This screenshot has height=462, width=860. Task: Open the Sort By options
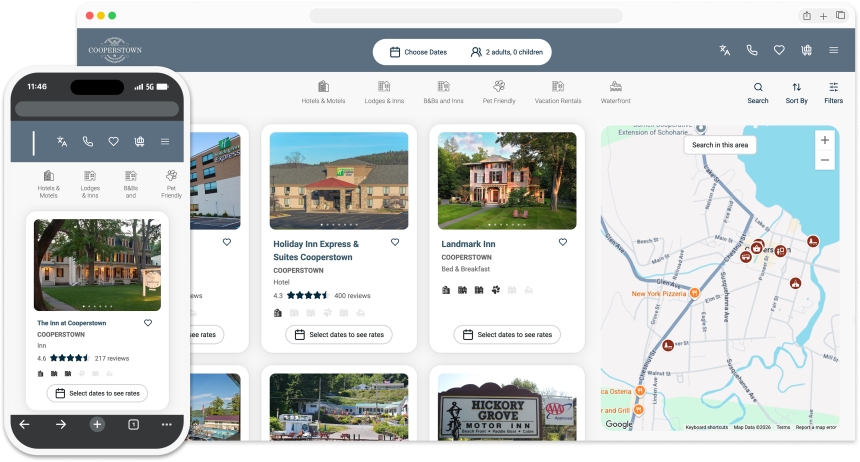pyautogui.click(x=796, y=93)
